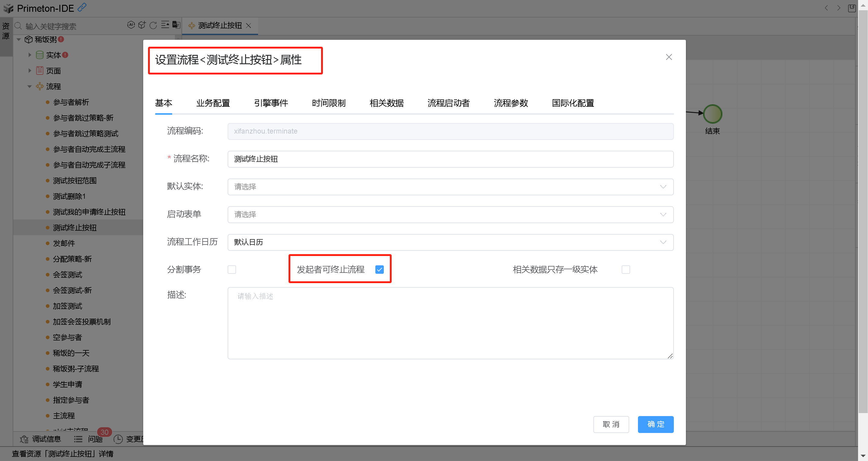Click the refresh icon in the resource panel
Screen dimensions: 868x461
click(153, 25)
